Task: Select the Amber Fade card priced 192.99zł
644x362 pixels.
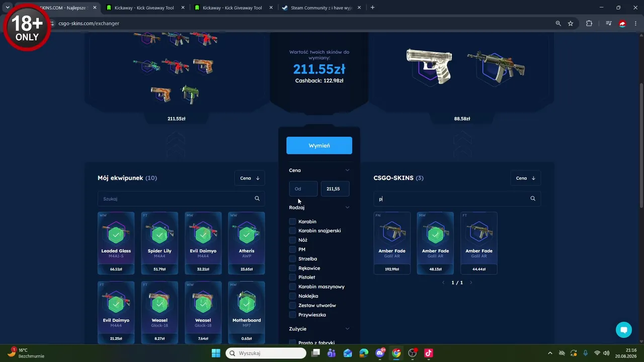Action: 392,243
